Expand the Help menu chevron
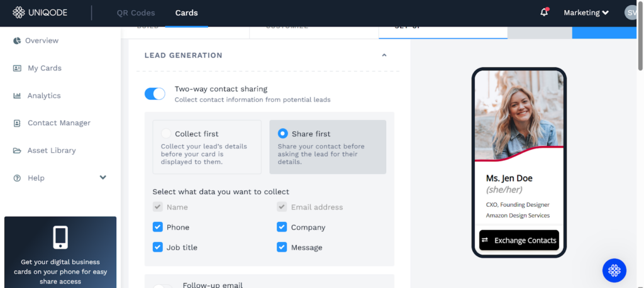Viewport: 644px width, 288px height. tap(103, 177)
